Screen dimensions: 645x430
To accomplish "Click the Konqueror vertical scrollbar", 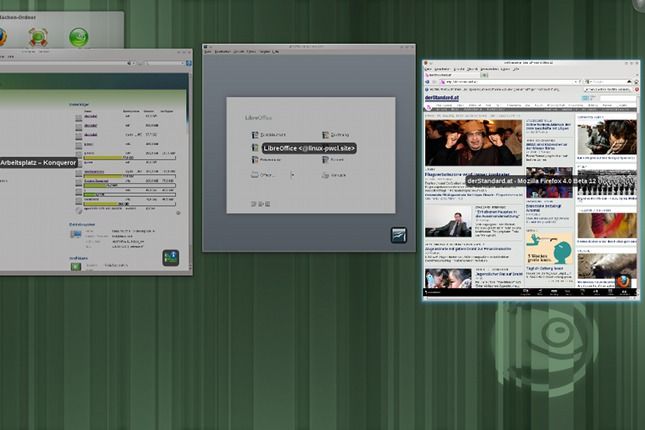I will point(190,172).
